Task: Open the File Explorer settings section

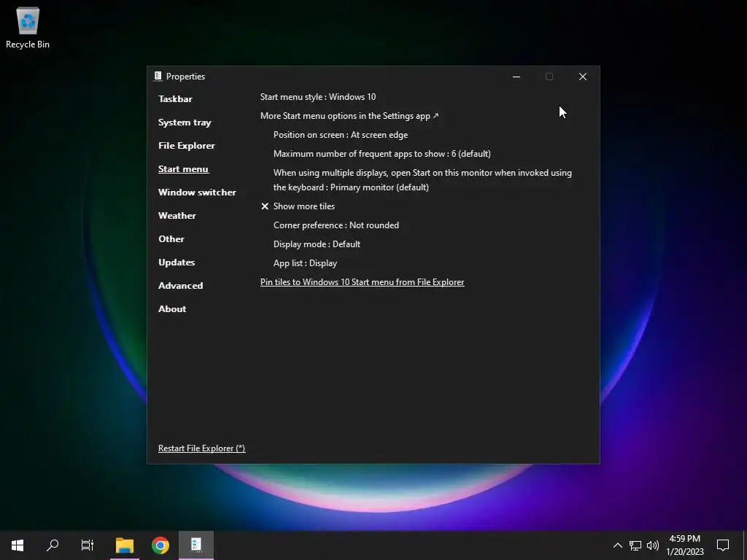Action: (186, 146)
